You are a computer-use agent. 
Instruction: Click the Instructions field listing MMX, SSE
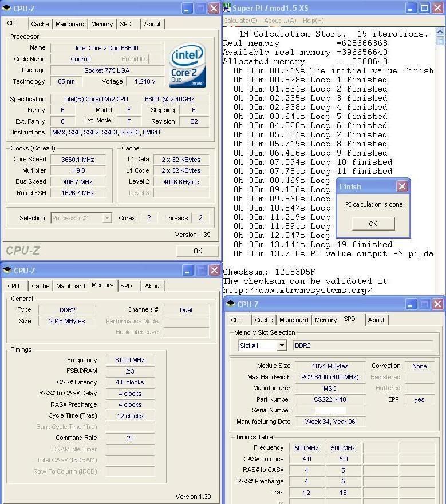point(130,132)
